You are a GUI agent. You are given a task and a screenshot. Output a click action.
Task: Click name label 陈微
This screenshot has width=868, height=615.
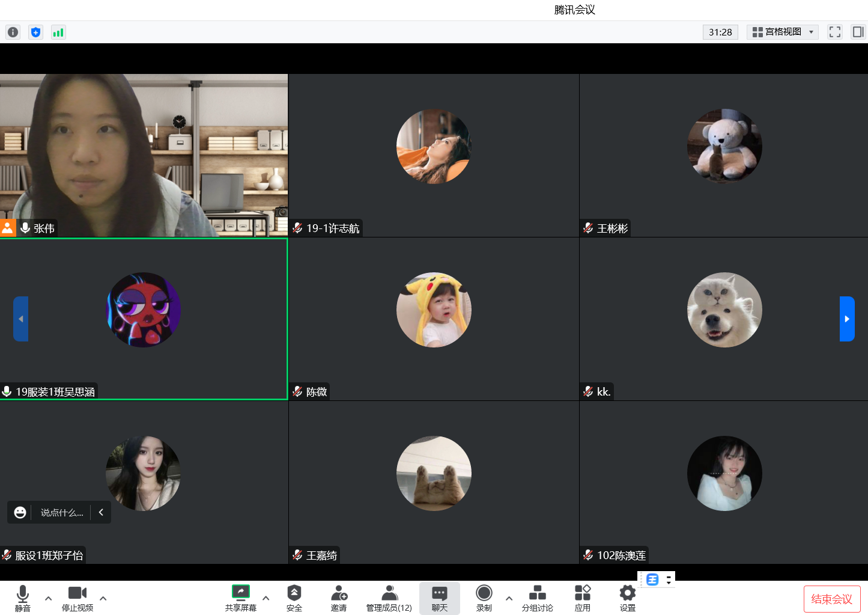point(317,392)
